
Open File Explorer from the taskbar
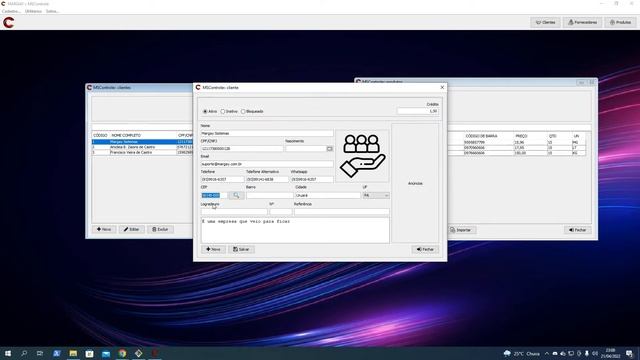coord(73,353)
